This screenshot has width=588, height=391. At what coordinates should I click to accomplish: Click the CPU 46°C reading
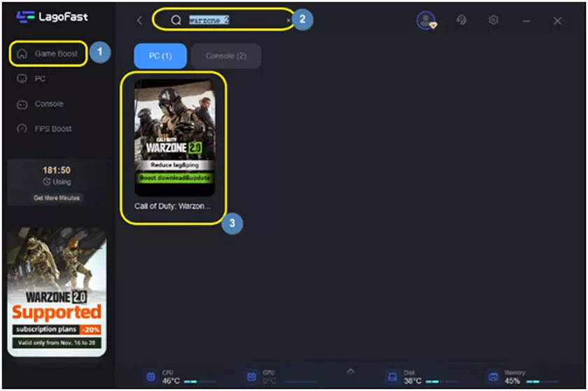pyautogui.click(x=171, y=381)
